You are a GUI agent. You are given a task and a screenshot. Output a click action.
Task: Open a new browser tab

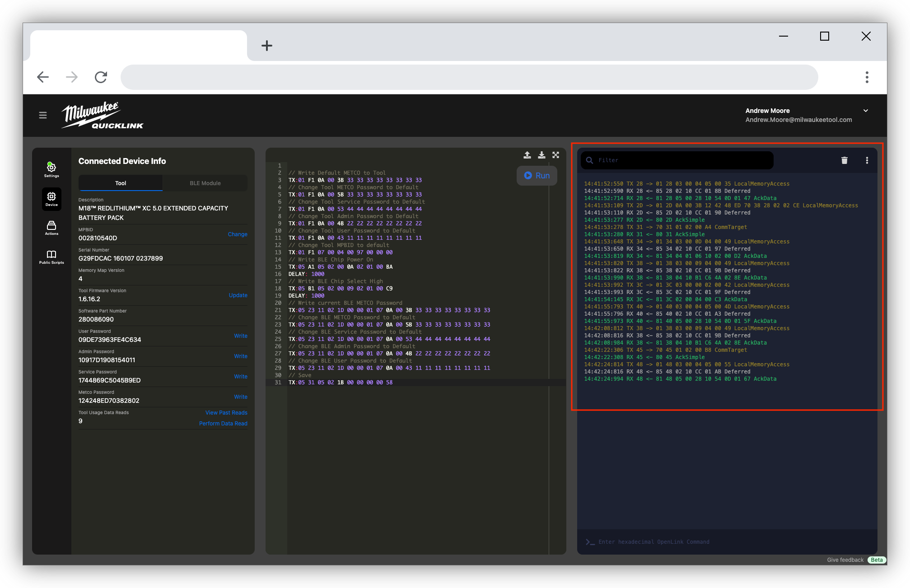(267, 46)
